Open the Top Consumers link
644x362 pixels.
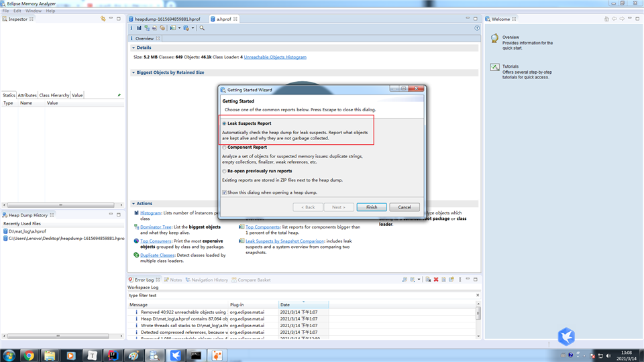156,241
